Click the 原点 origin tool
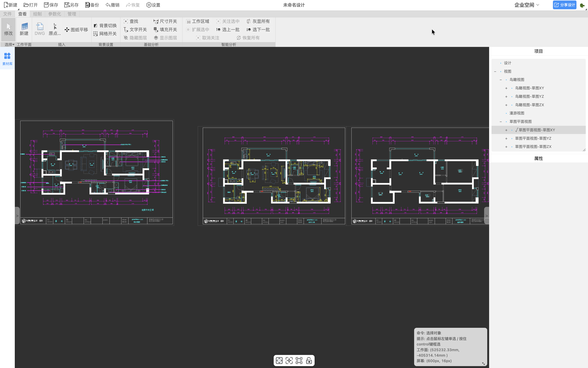Viewport: 588px width, 368px height. coord(55,29)
